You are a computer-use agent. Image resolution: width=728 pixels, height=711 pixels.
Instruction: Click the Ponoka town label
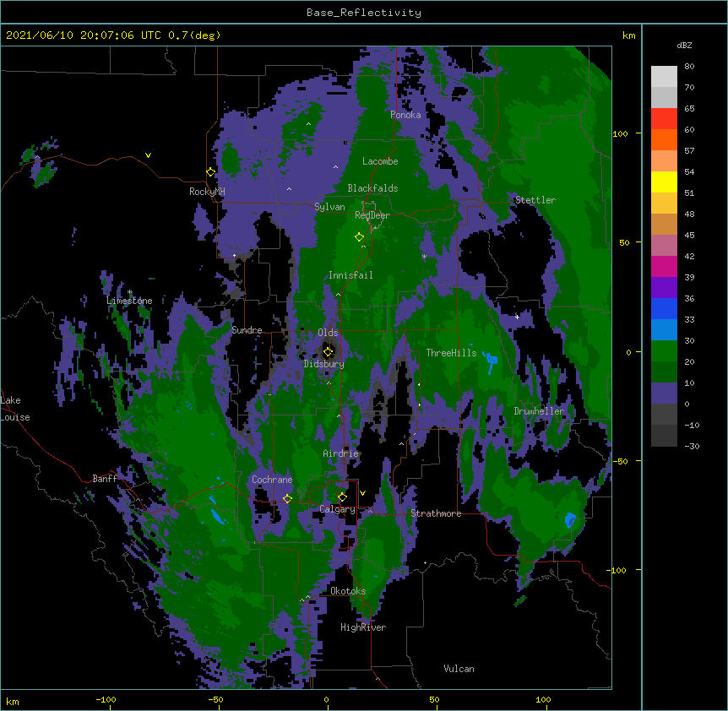(x=405, y=115)
